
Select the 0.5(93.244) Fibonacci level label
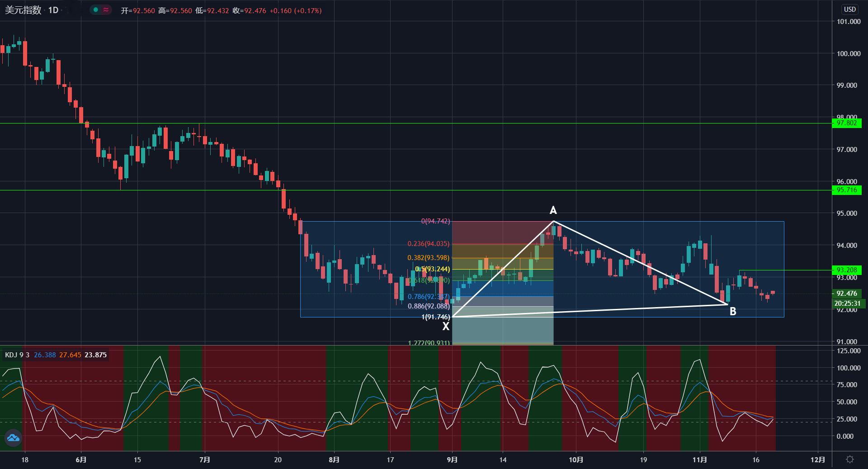pyautogui.click(x=433, y=269)
